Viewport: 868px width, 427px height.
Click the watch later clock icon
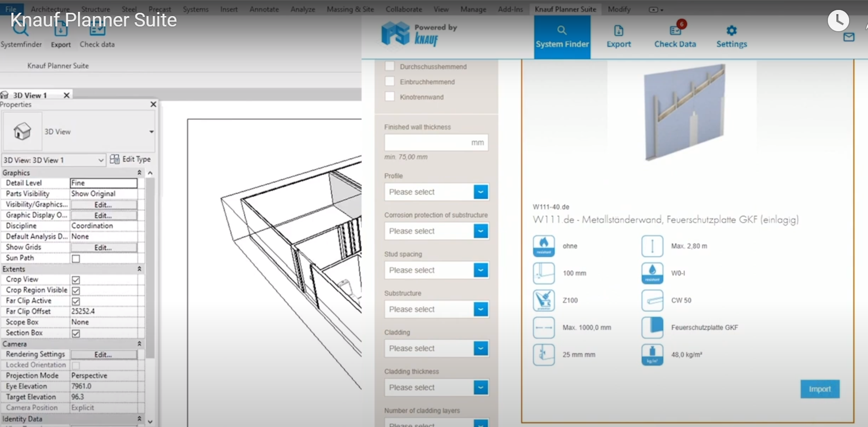[838, 20]
